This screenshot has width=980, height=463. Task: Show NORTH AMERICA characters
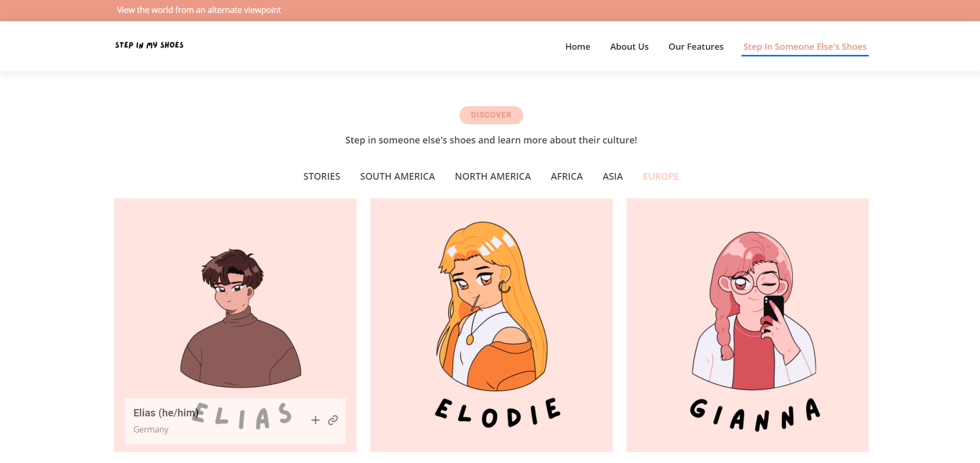click(493, 177)
